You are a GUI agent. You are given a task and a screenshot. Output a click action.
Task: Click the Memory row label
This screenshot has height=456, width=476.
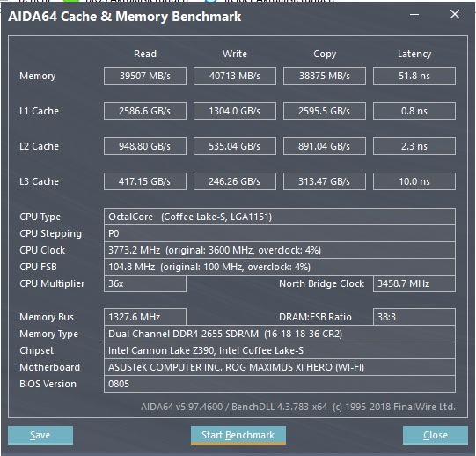[37, 76]
